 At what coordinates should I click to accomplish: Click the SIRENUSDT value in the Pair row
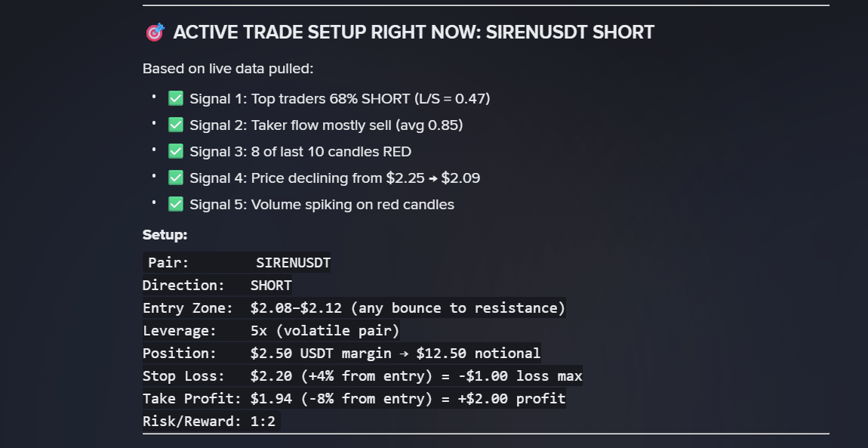tap(293, 263)
